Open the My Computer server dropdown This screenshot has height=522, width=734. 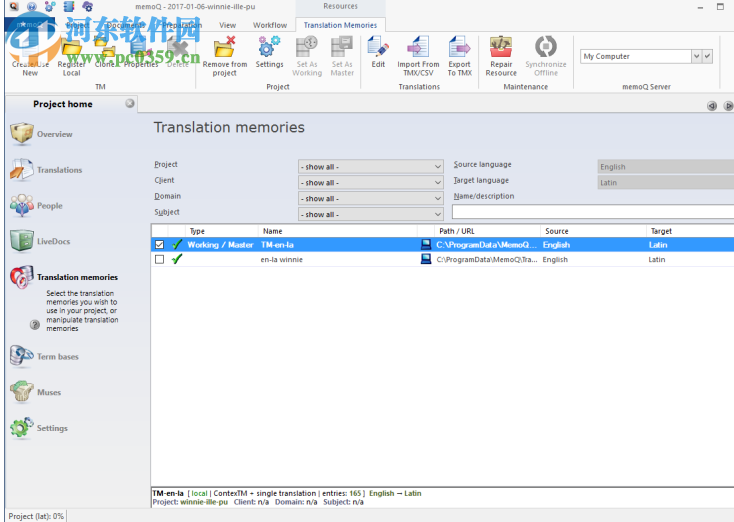pyautogui.click(x=697, y=56)
